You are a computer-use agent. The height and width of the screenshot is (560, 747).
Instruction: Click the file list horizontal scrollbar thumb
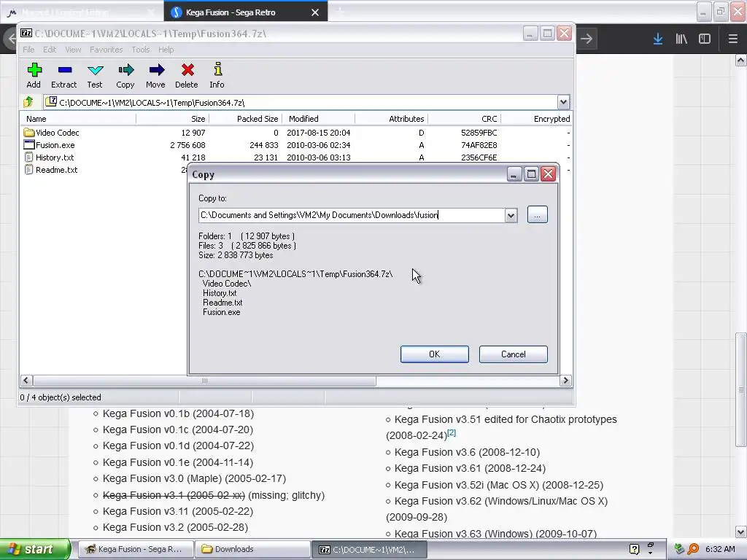(x=204, y=381)
